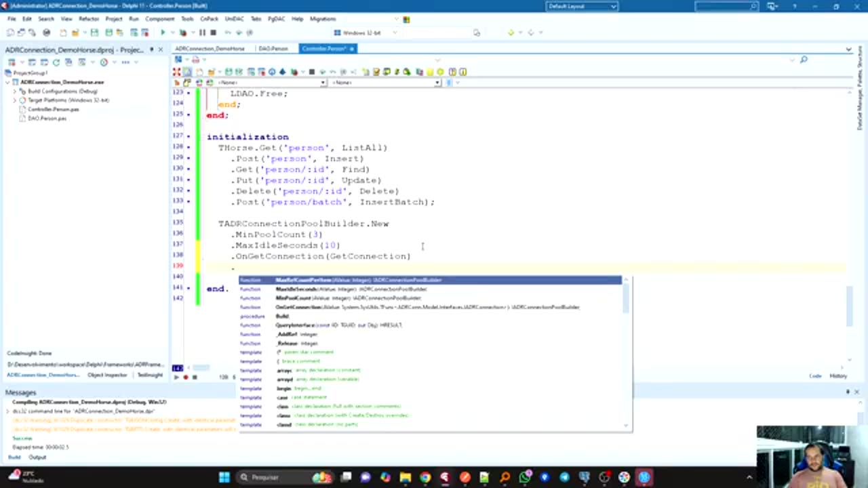This screenshot has height=488, width=868.
Task: Click the green Run button in the main toolbar
Action: [163, 33]
